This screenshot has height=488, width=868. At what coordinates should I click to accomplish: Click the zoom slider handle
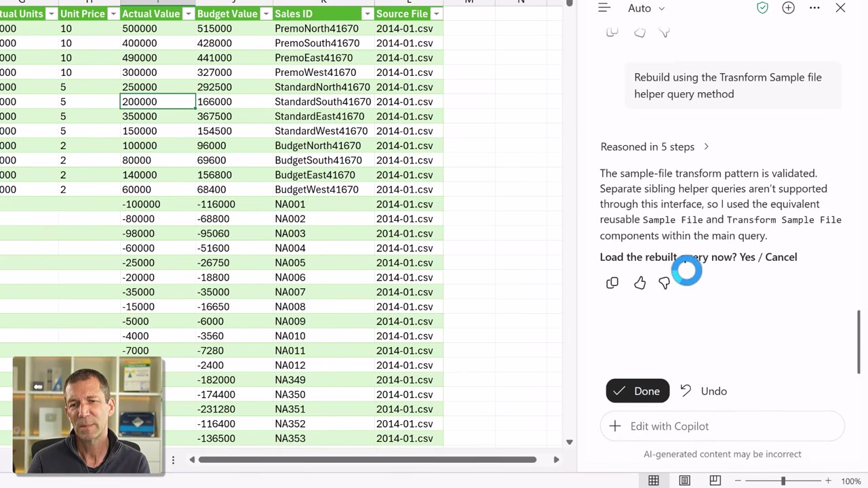tap(783, 481)
